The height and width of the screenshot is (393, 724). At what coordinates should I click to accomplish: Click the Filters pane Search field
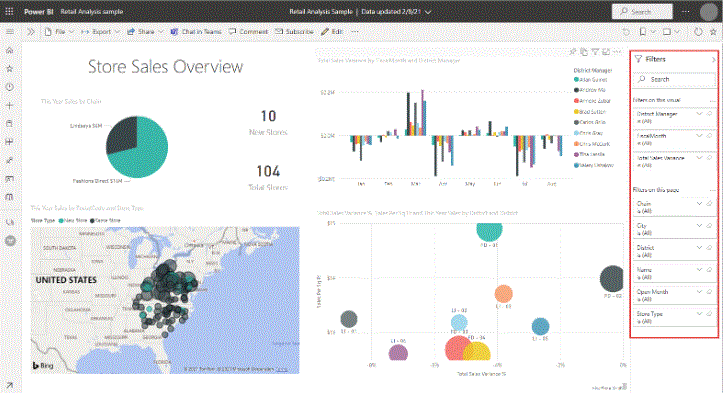674,79
